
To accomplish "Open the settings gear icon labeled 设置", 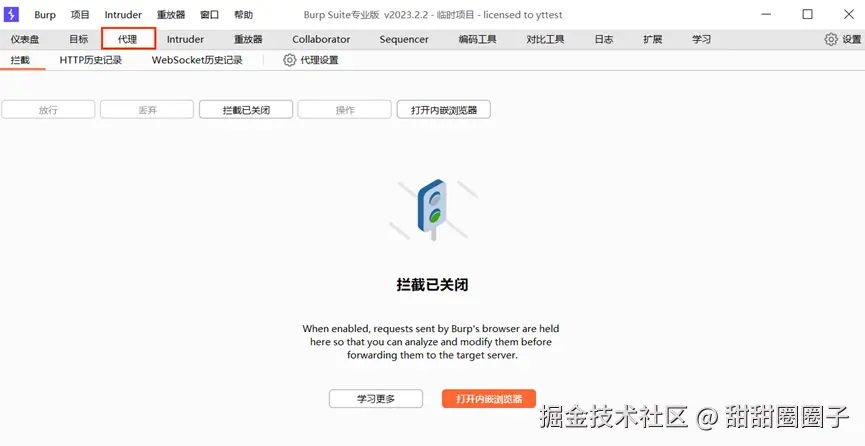I will click(842, 39).
